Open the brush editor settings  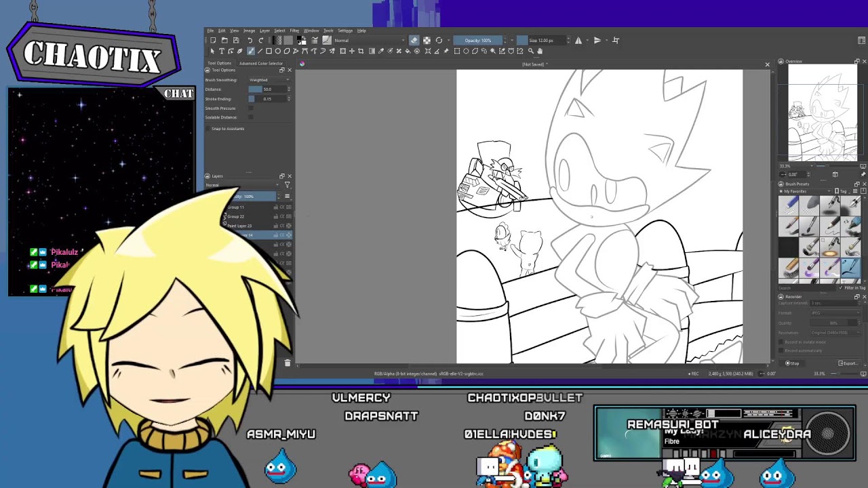coord(314,40)
